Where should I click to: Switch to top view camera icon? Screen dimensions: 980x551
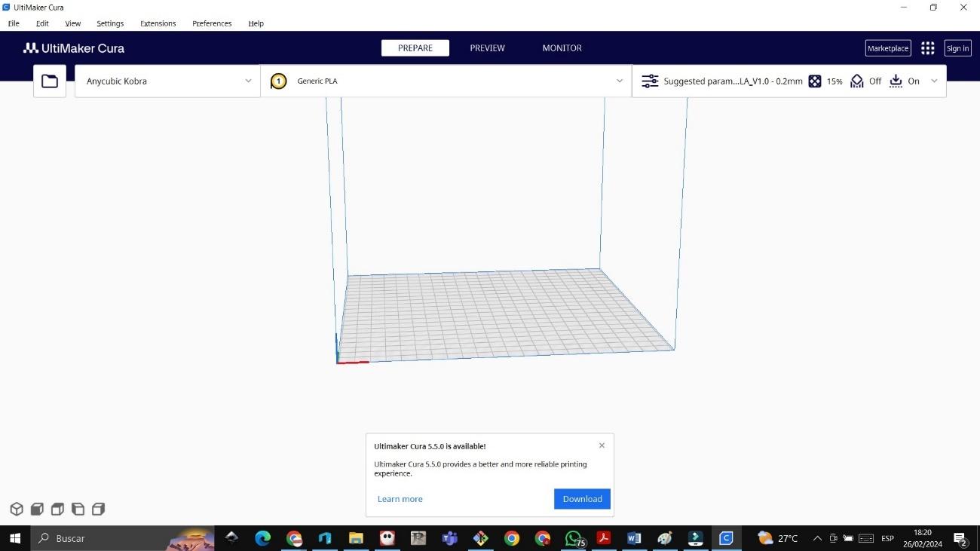tap(57, 510)
